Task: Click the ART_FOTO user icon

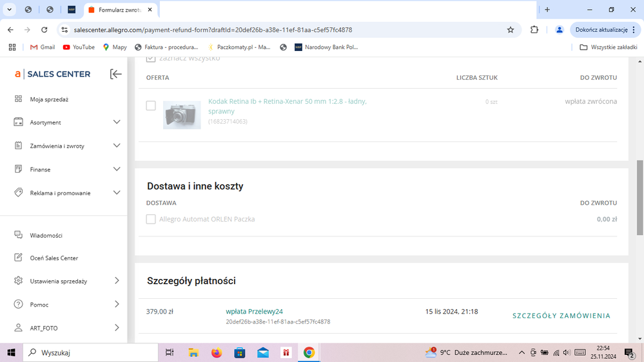Action: pos(18,327)
